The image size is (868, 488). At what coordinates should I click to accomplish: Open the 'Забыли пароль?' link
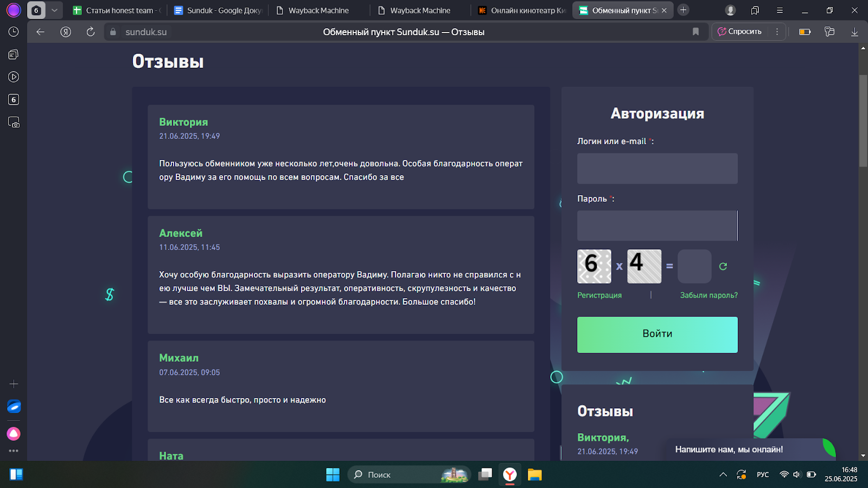pos(709,295)
